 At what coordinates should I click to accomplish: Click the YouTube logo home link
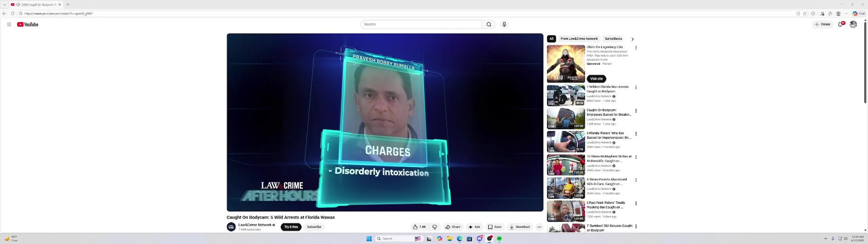point(27,24)
